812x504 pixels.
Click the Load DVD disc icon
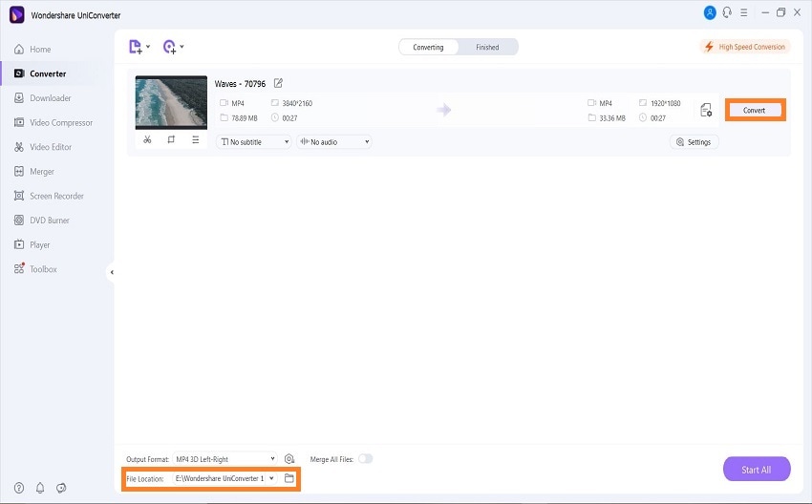pos(169,47)
